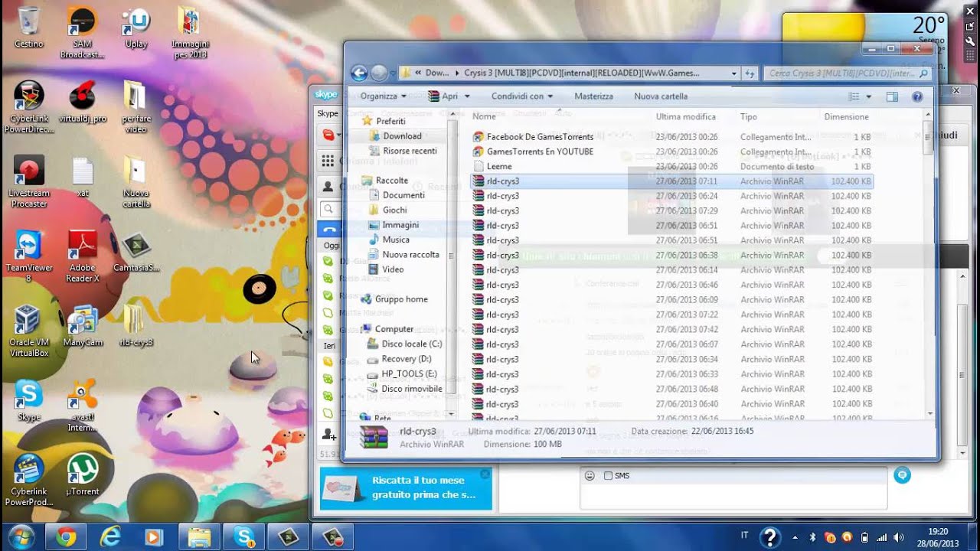
Task: Launch the virtualdj_pro desktop shortcut
Action: (82, 102)
